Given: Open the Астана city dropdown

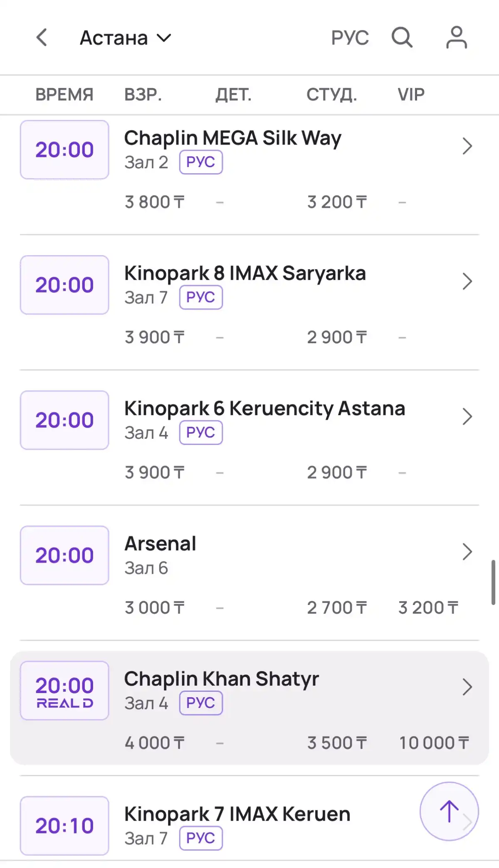Looking at the screenshot, I should point(125,38).
